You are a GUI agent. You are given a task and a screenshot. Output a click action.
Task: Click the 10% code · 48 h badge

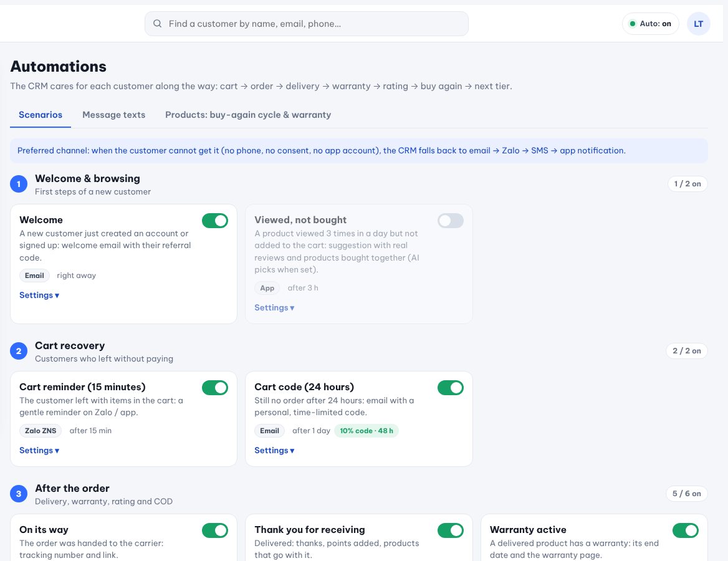point(366,431)
